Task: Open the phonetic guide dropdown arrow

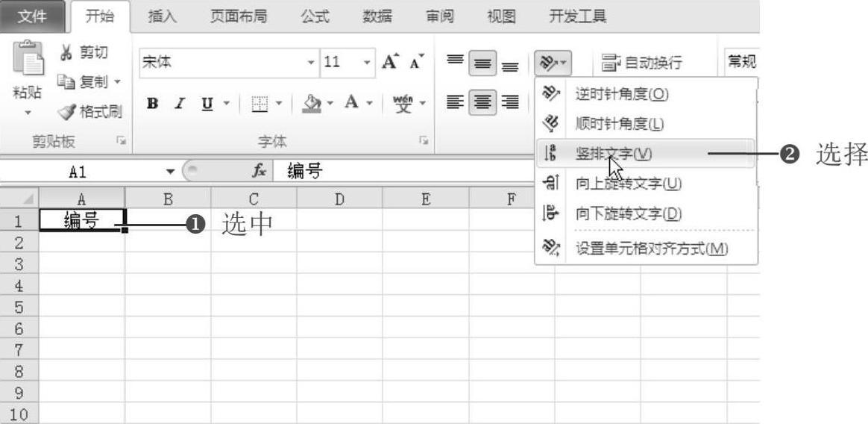Action: [424, 104]
